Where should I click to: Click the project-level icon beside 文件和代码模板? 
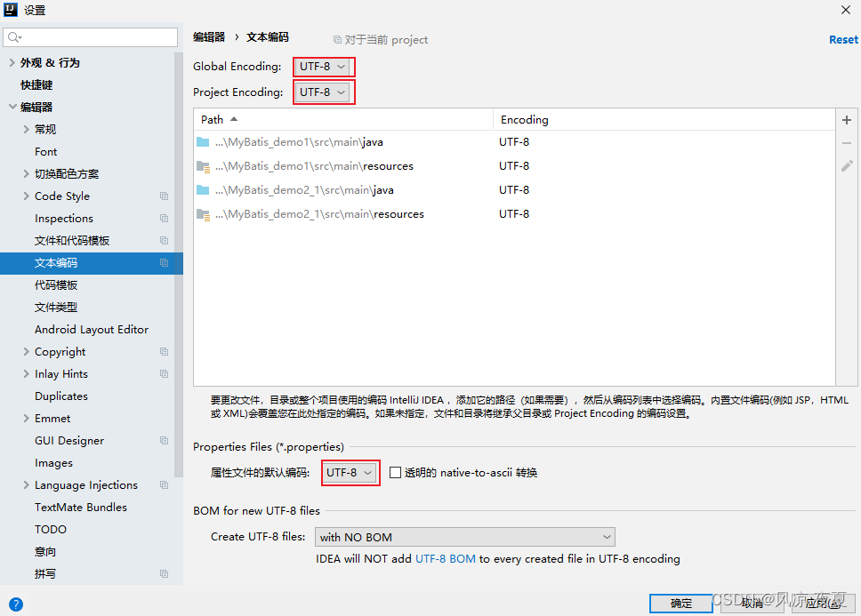[x=164, y=240]
